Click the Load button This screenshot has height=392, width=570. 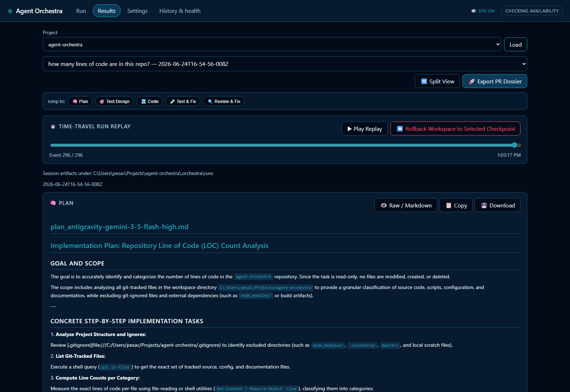515,45
